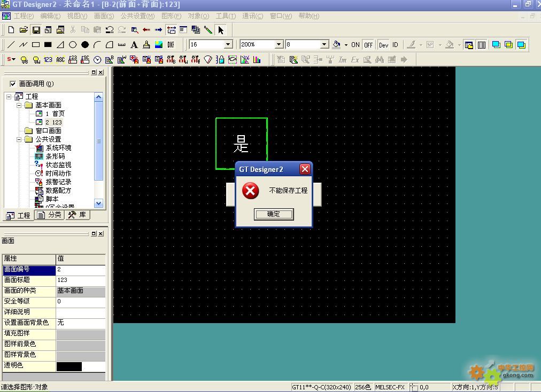Switch to the 库 tab
This screenshot has width=541, height=392.
[78, 215]
